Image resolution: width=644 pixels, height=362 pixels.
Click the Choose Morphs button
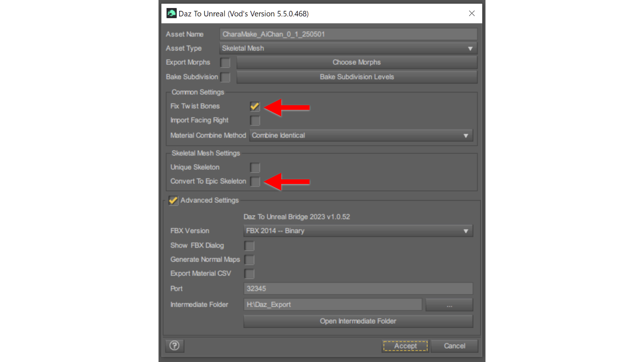[357, 62]
